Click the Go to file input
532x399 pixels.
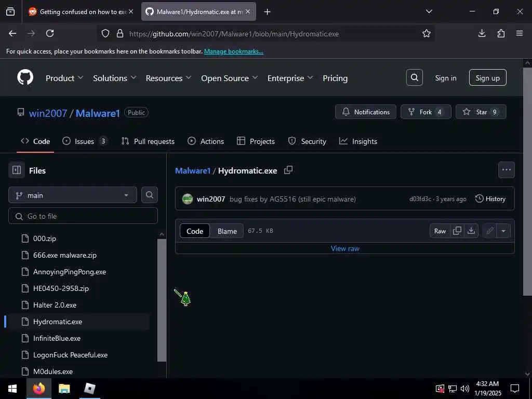click(83, 216)
